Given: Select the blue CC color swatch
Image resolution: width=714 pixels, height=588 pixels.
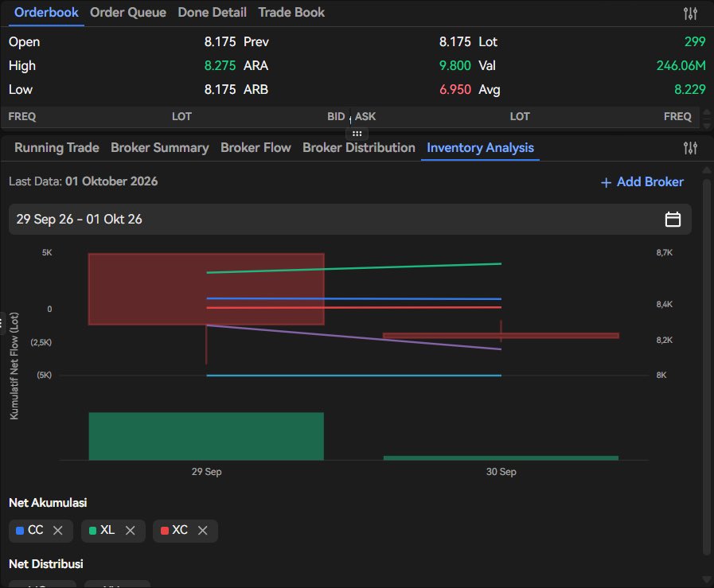Looking at the screenshot, I should tap(20, 531).
